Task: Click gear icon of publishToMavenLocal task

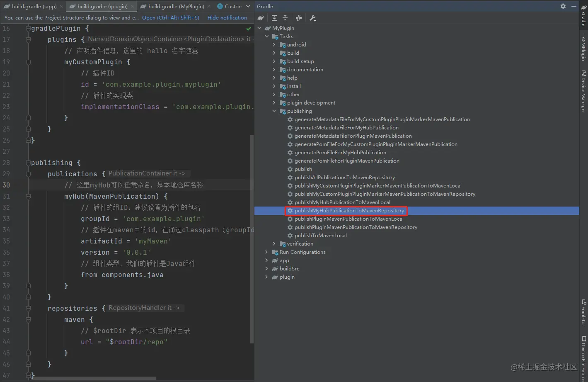Action: (x=290, y=236)
